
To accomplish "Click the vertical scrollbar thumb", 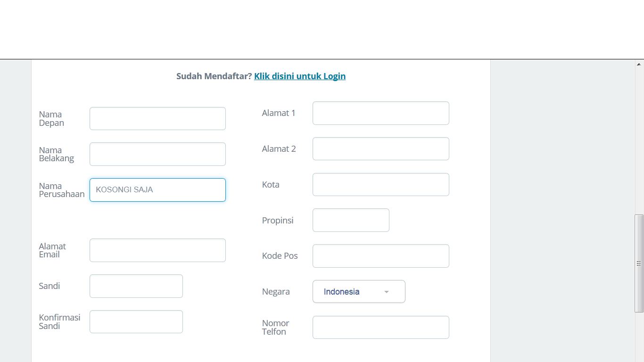I will tap(639, 263).
